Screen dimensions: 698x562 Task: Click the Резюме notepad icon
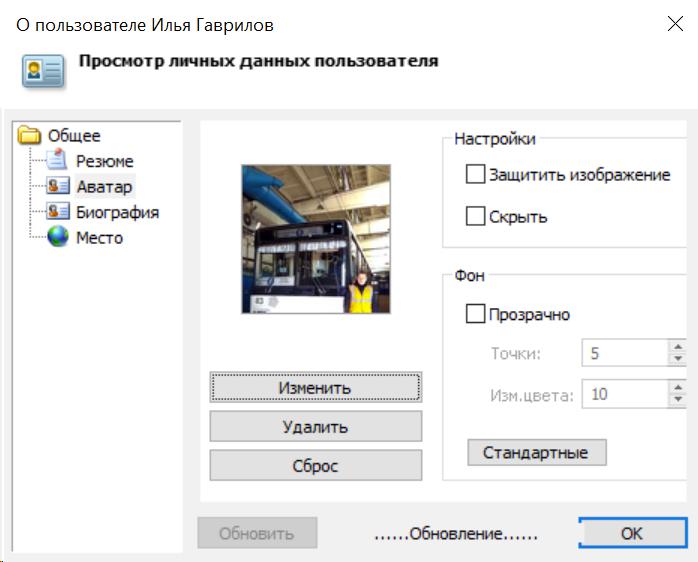pos(57,160)
